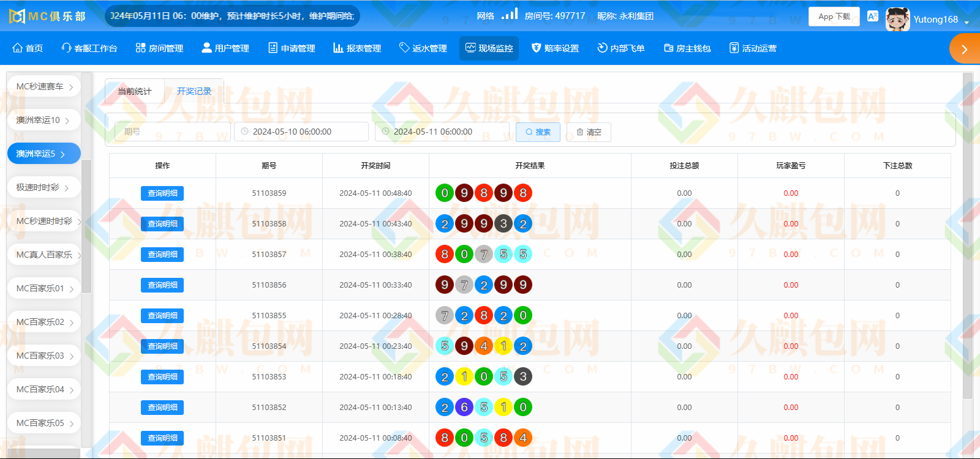Switch to 开奖记录 tab

(194, 91)
